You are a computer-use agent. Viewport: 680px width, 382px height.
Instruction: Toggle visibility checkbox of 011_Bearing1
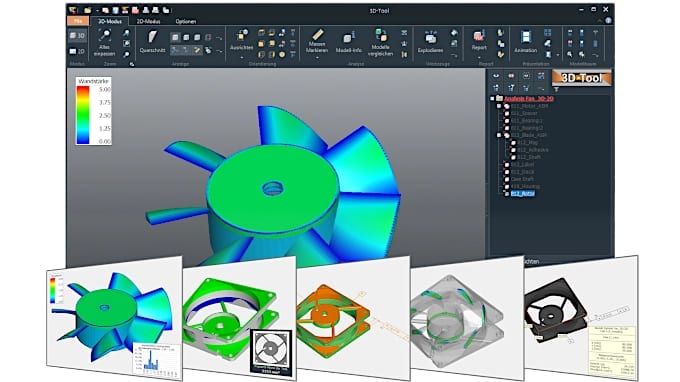tap(507, 121)
